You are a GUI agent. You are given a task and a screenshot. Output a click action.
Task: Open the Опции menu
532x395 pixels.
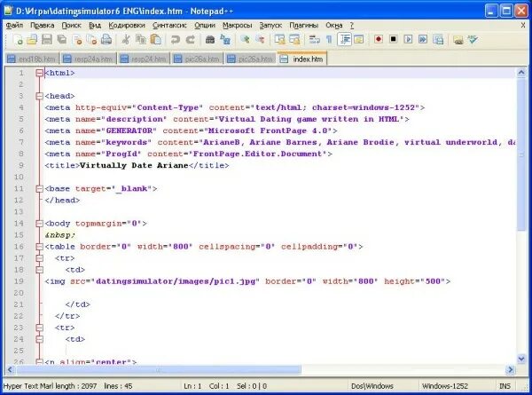coord(205,25)
